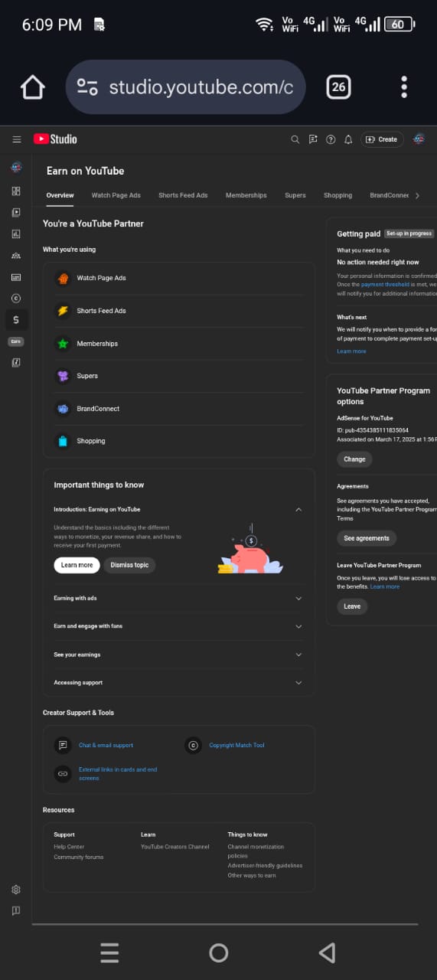Image resolution: width=437 pixels, height=980 pixels.
Task: Open Chrome's home button
Action: [x=32, y=87]
